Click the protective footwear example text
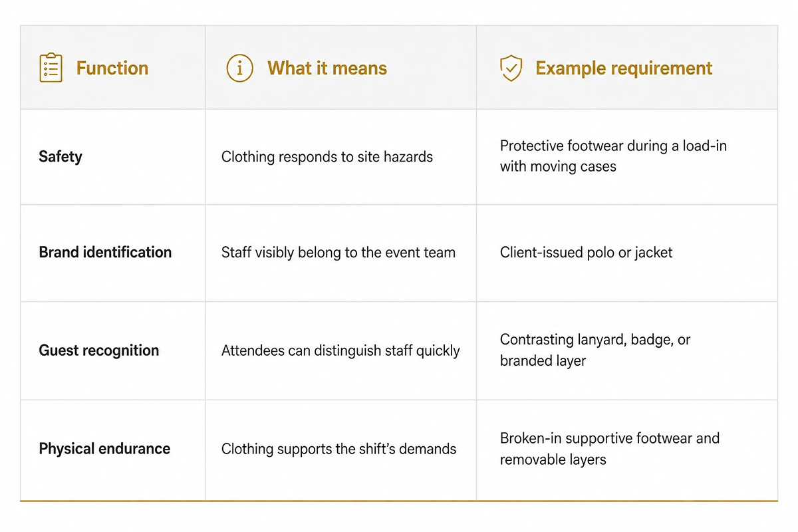Screen dimensions: 798x532 [613, 156]
